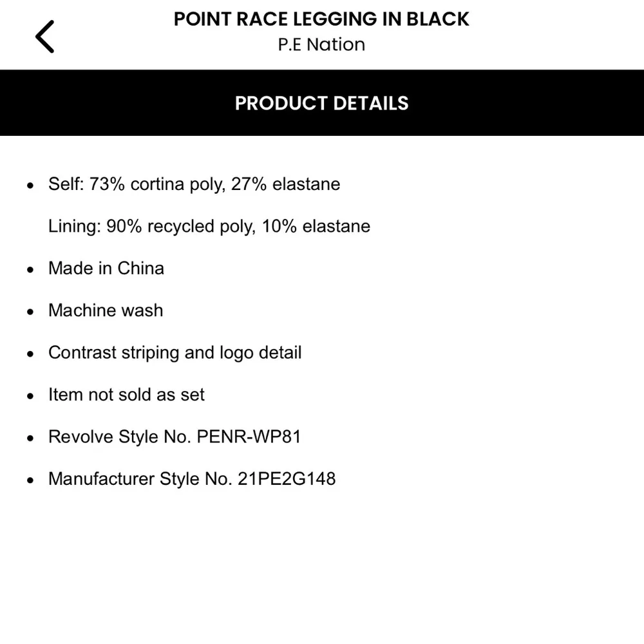The height and width of the screenshot is (644, 644).
Task: Click the bullet beside Machine wash
Action: 30,311
